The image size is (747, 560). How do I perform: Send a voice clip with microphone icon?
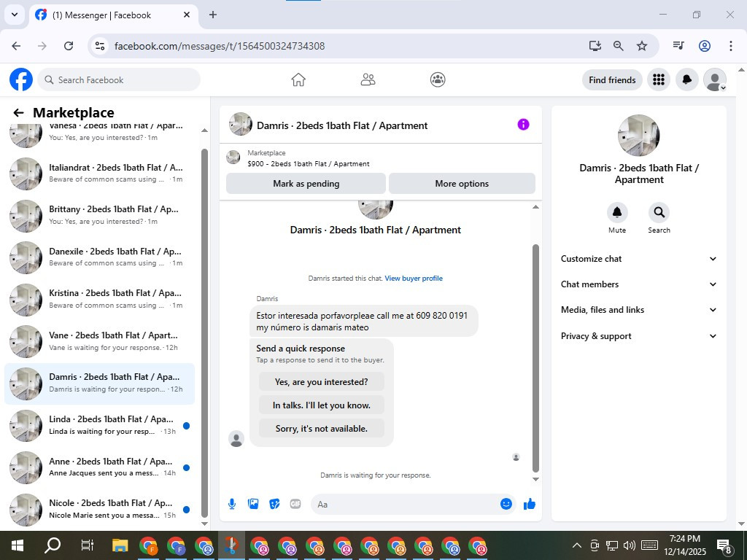pyautogui.click(x=232, y=504)
